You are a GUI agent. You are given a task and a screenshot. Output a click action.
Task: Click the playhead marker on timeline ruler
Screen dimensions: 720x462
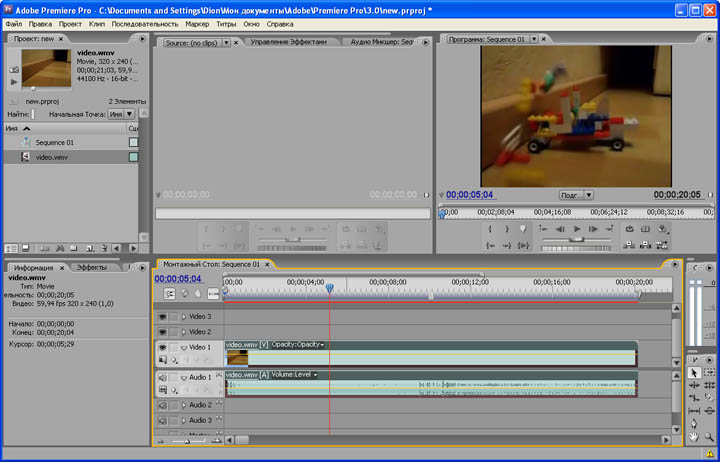click(329, 288)
